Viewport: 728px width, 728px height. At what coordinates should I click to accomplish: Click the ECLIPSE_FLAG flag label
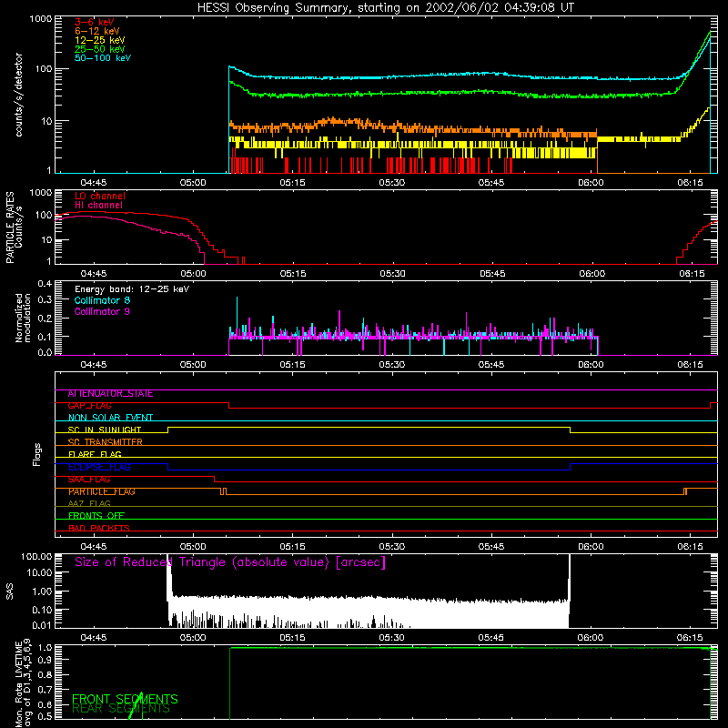(x=99, y=467)
